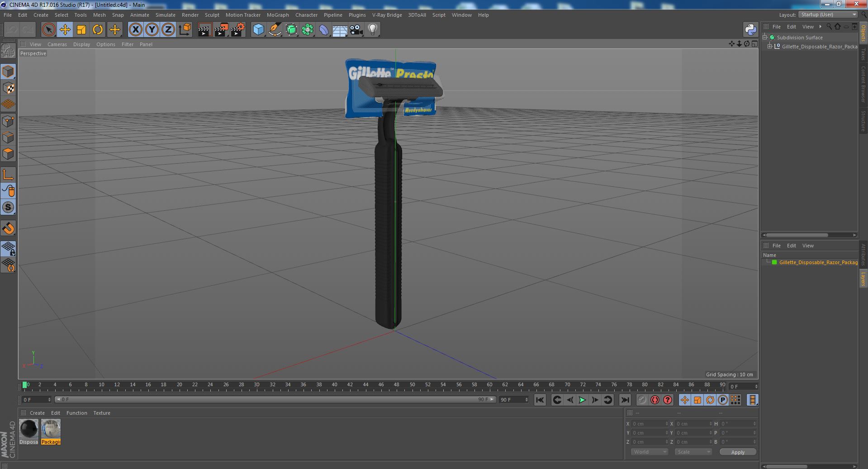
Task: Click the Undo arrow icon
Action: [x=12, y=30]
